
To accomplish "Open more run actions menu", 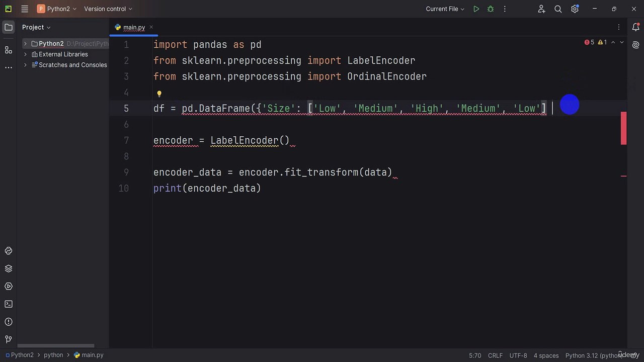I will tap(505, 9).
